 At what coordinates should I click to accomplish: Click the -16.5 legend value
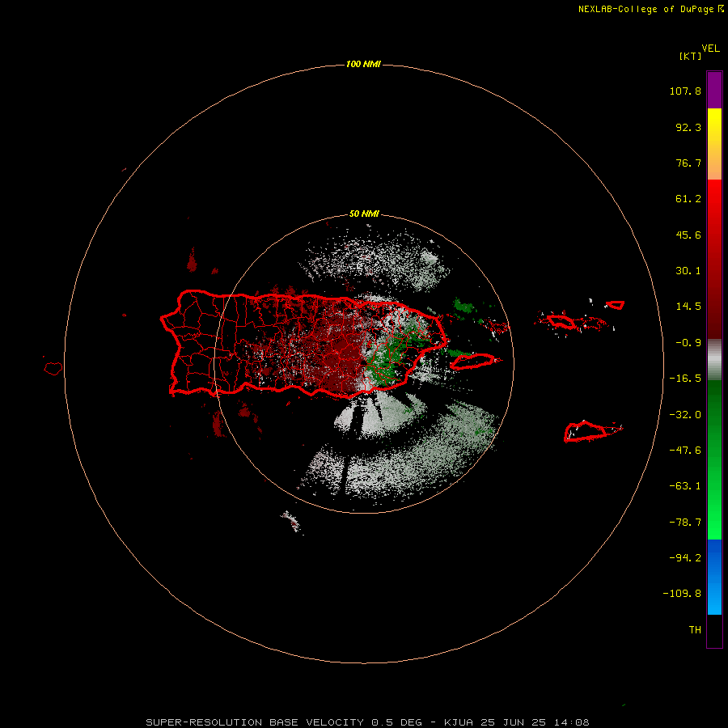click(x=685, y=379)
